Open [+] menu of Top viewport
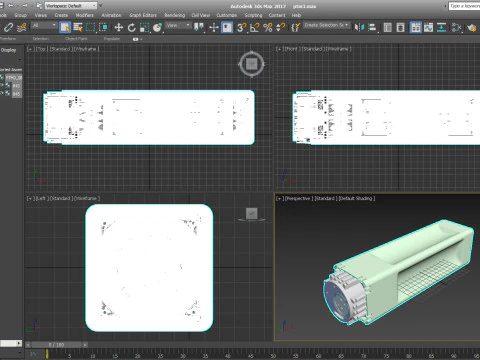This screenshot has width=480, height=360. [30, 49]
